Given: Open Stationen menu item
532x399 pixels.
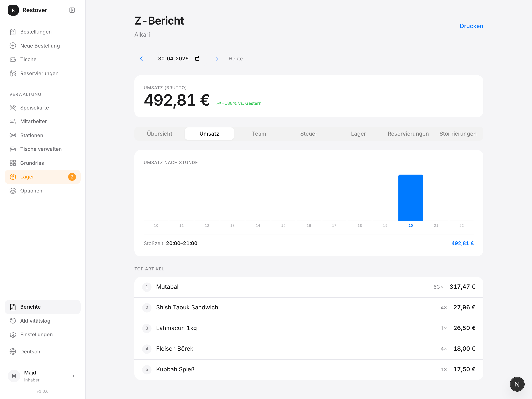Looking at the screenshot, I should [43, 135].
